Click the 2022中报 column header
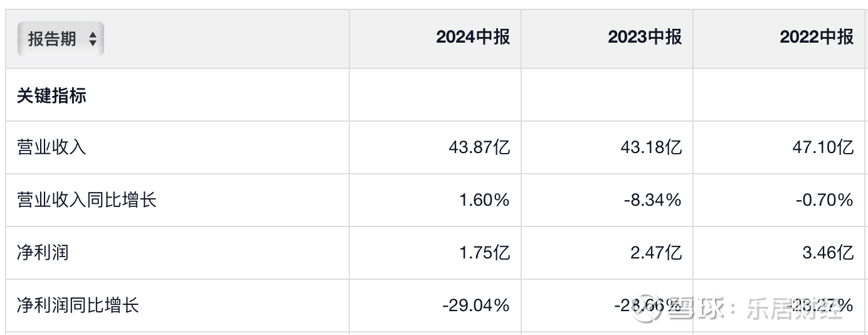 click(x=817, y=37)
